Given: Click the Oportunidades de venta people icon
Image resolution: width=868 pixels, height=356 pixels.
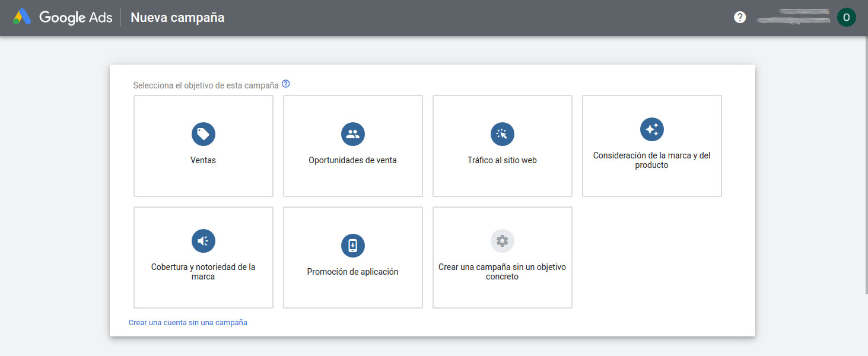Looking at the screenshot, I should click(x=353, y=134).
